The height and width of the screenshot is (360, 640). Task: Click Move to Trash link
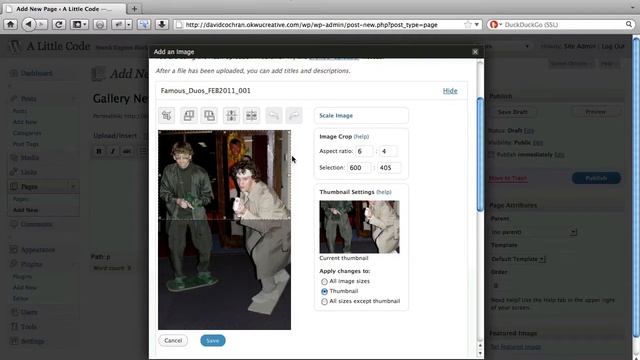508,178
